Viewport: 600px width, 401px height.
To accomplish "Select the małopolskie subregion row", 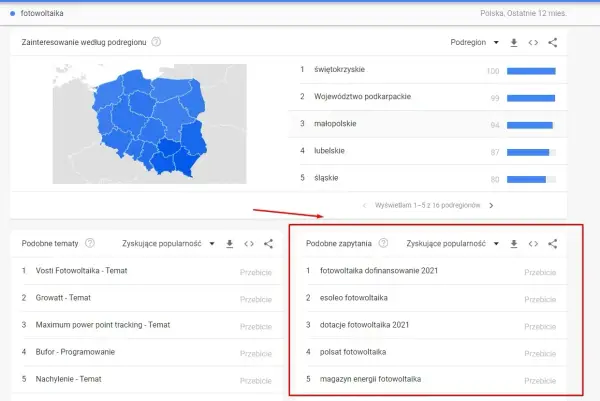I will [427, 124].
